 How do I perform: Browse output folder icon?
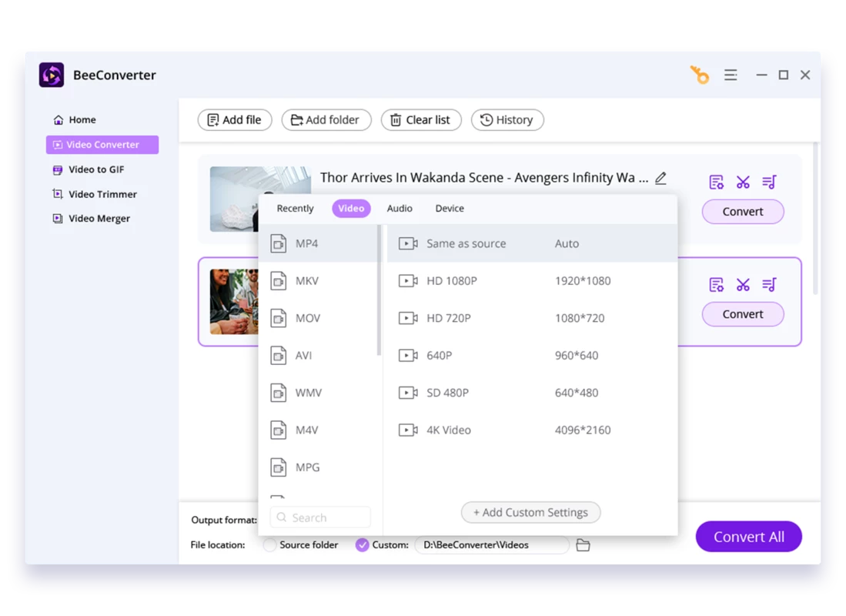(x=583, y=544)
